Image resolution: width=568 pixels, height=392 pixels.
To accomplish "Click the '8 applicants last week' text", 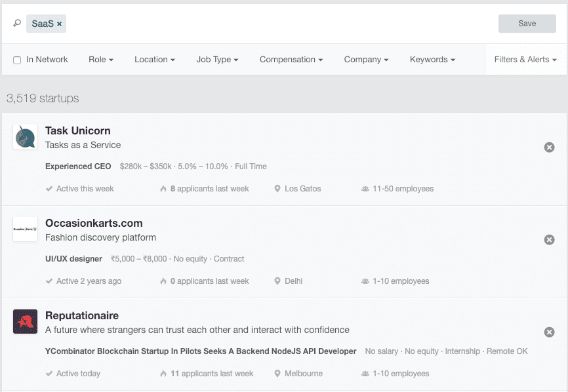I will tap(210, 189).
